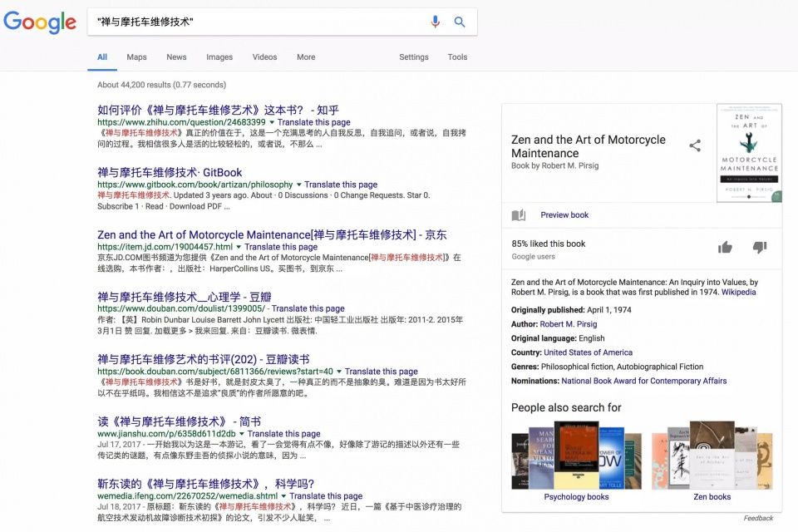
Task: Open the 靳东读的 result title
Action: coord(205,484)
